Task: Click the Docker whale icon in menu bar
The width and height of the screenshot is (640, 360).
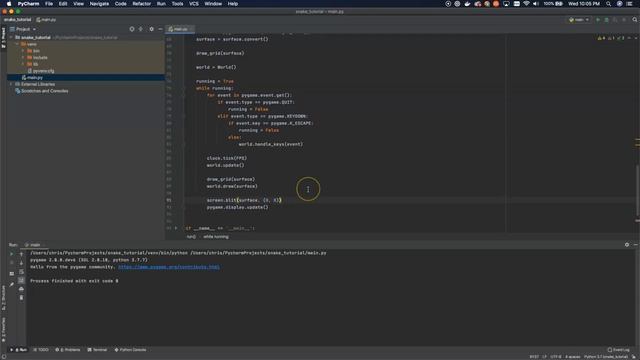Action: (467, 4)
